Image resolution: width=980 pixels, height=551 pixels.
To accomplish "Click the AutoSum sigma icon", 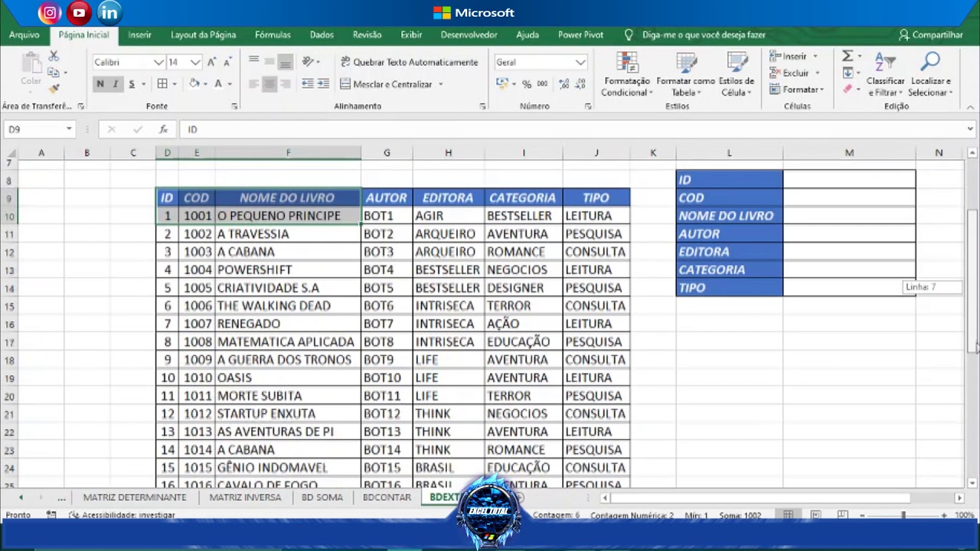I will point(848,57).
